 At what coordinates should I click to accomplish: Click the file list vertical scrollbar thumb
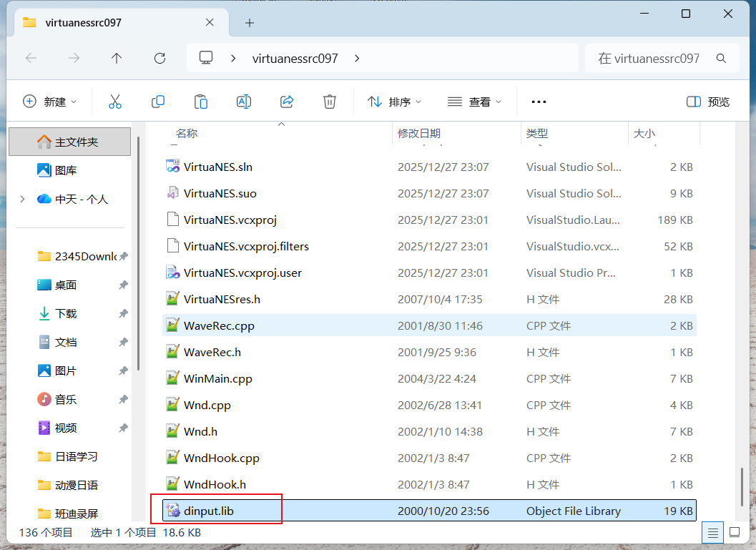coord(742,487)
